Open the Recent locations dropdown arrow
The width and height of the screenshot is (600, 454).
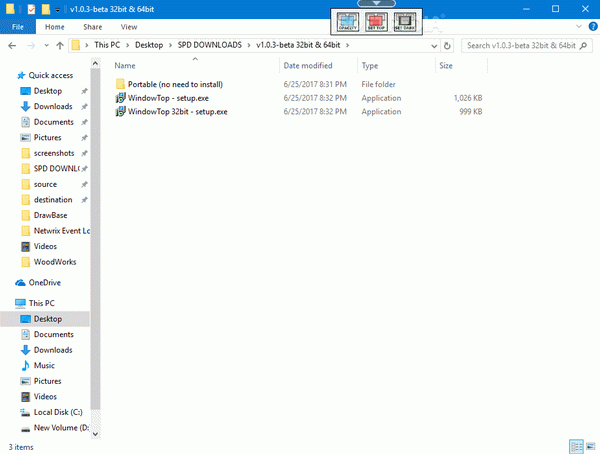(x=46, y=46)
